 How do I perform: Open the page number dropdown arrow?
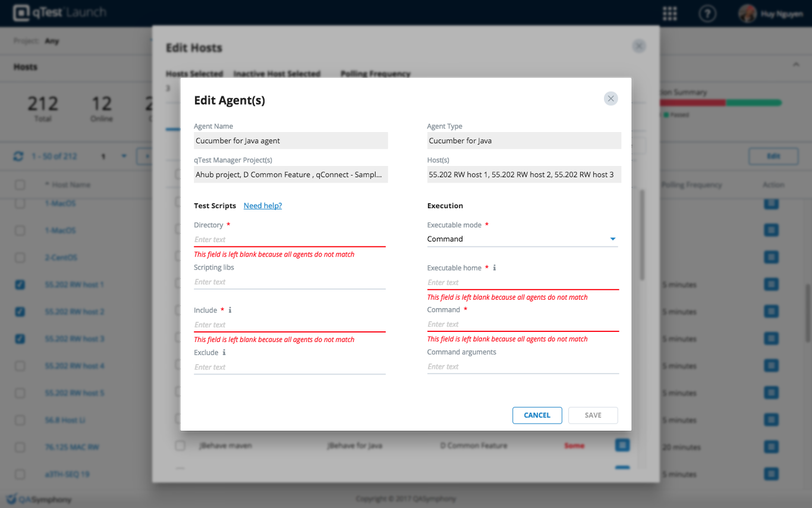124,156
